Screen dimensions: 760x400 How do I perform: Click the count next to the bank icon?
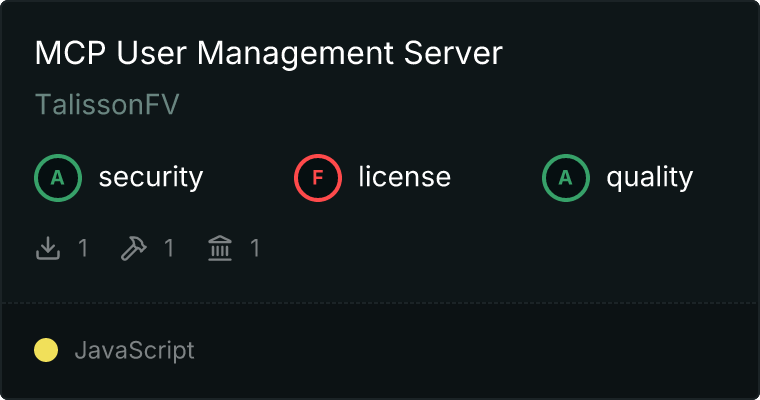pyautogui.click(x=255, y=248)
